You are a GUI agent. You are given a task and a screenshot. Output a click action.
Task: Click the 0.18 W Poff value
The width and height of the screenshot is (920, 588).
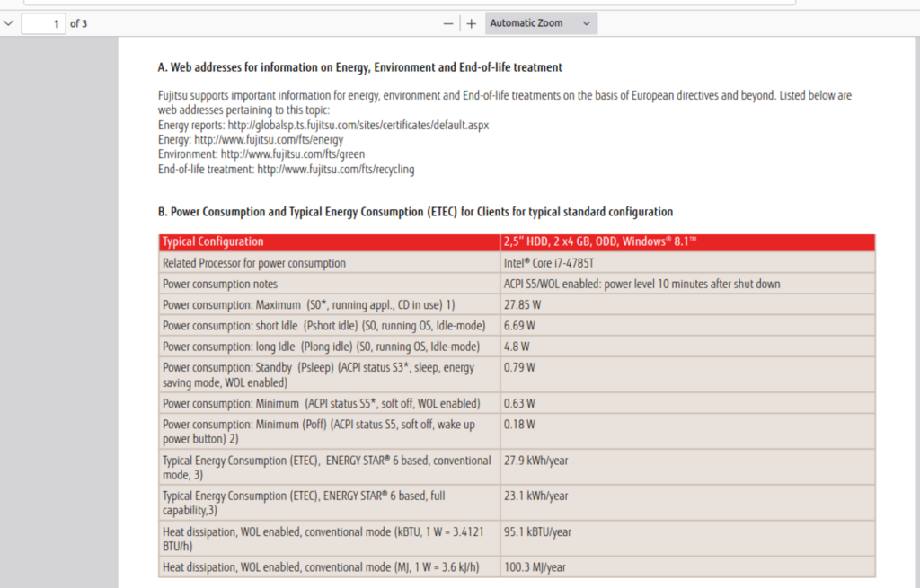pyautogui.click(x=520, y=425)
